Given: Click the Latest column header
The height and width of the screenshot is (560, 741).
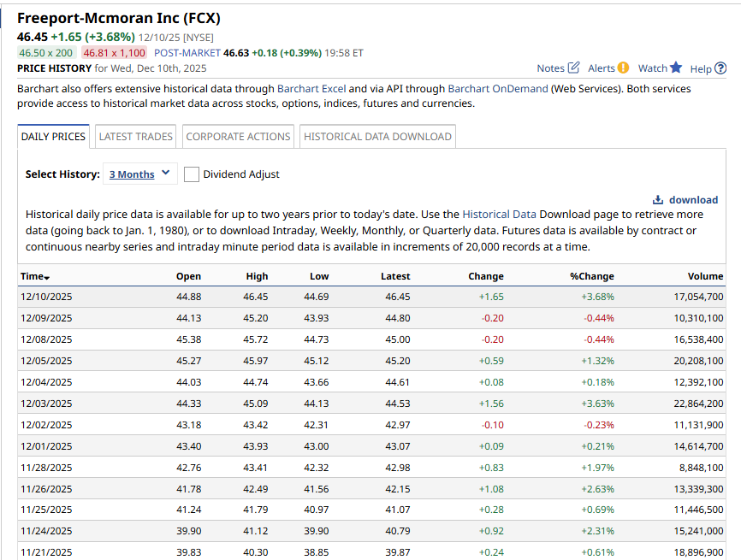Looking at the screenshot, I should coord(395,276).
